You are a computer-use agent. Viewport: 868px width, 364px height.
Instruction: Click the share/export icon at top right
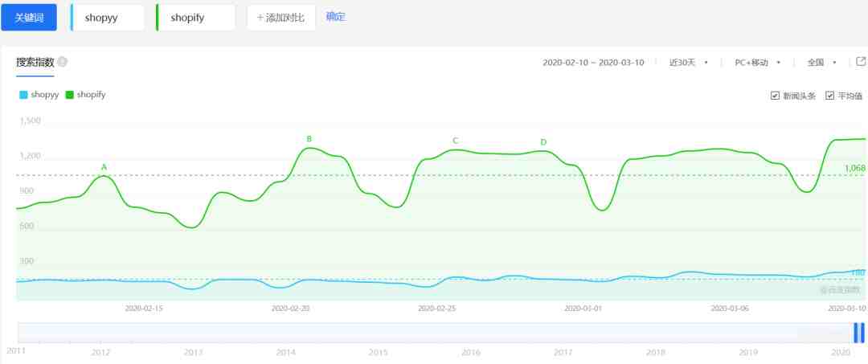(861, 61)
